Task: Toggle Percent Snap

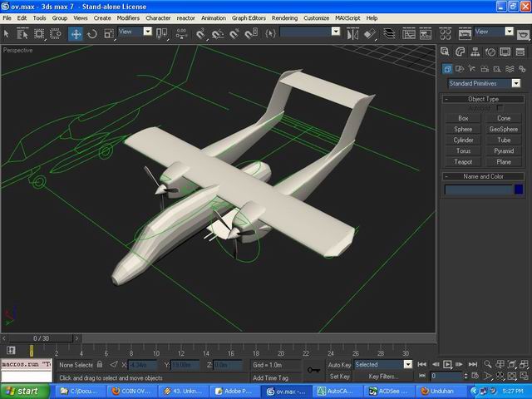Action: (x=234, y=33)
